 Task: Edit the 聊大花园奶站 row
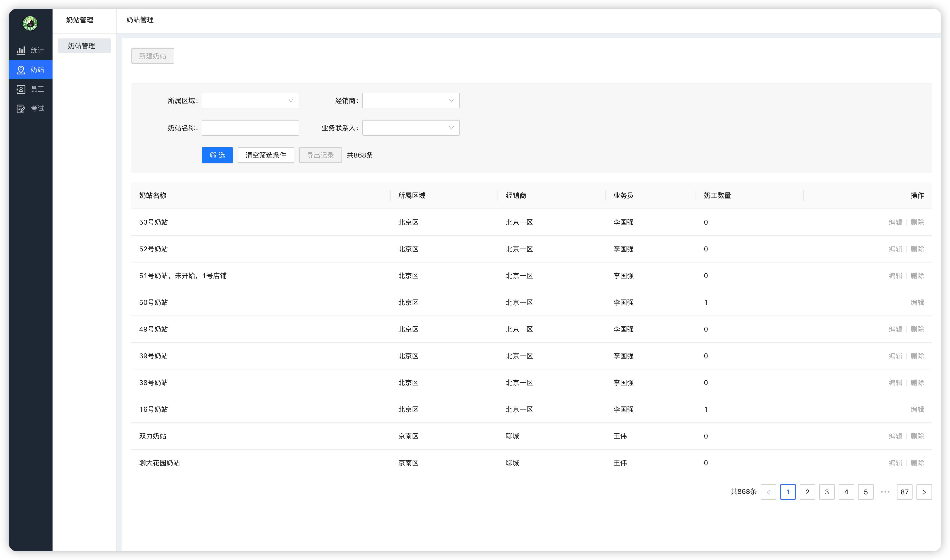(895, 463)
